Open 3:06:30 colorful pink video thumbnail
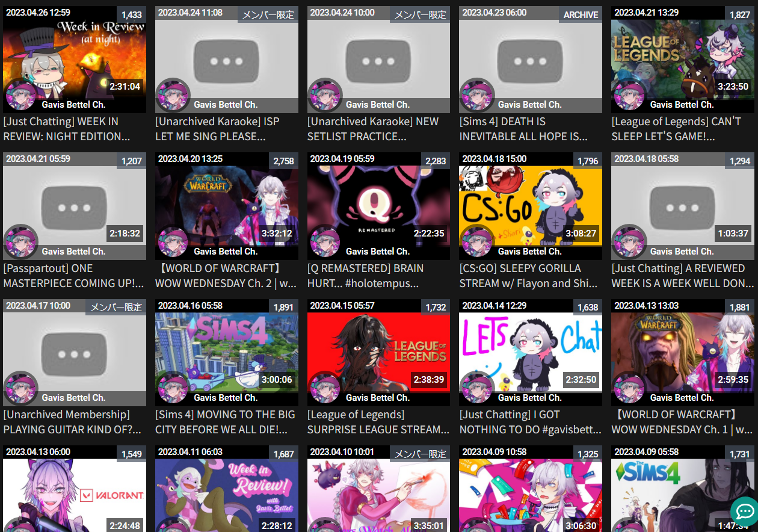The image size is (758, 532). (531, 489)
